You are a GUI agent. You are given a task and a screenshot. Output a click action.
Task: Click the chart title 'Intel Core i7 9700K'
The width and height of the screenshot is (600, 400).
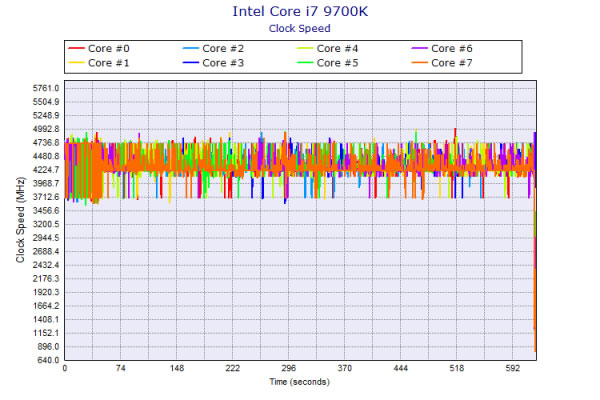[x=300, y=11]
